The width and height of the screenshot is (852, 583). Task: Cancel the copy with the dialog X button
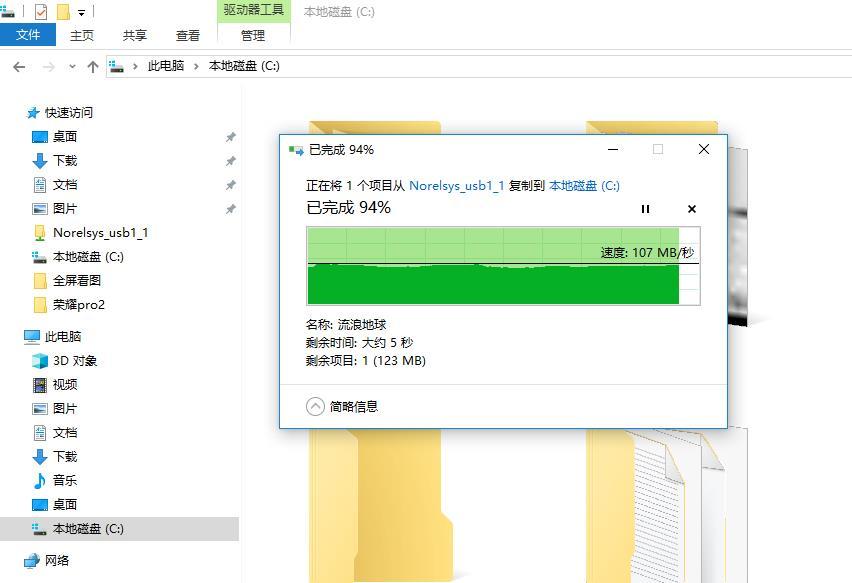tap(690, 209)
